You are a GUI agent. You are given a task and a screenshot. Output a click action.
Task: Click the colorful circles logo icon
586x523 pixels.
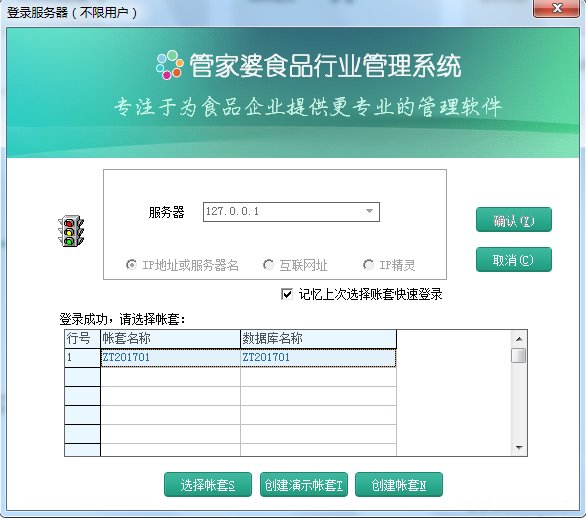point(170,65)
